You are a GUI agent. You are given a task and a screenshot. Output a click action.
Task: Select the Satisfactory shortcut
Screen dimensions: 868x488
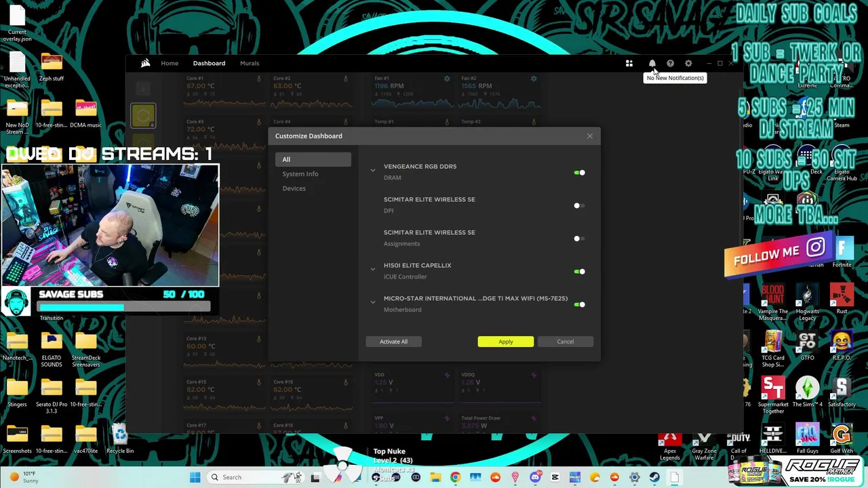coord(842,392)
